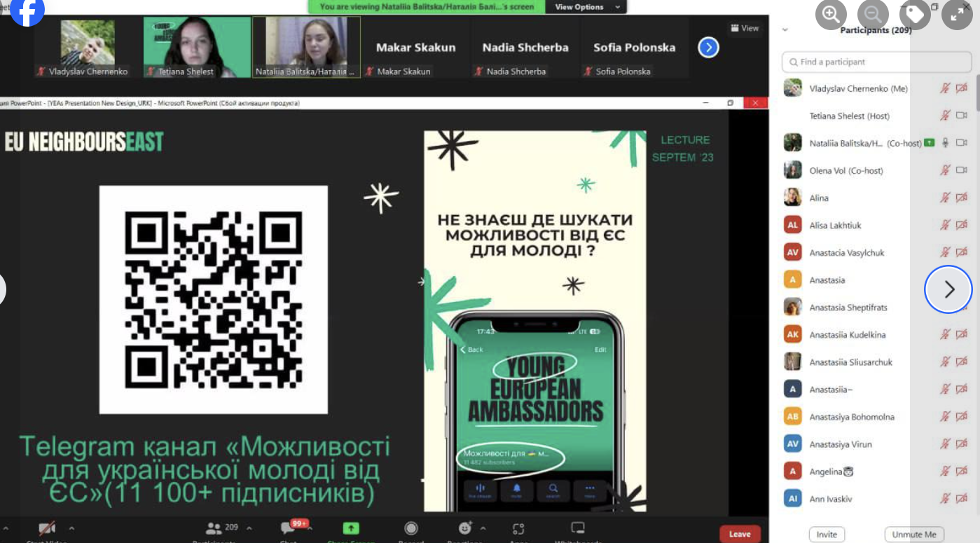Toggle Vladyslav Chernenko's muted mic in list
The width and height of the screenshot is (980, 543).
(x=945, y=88)
